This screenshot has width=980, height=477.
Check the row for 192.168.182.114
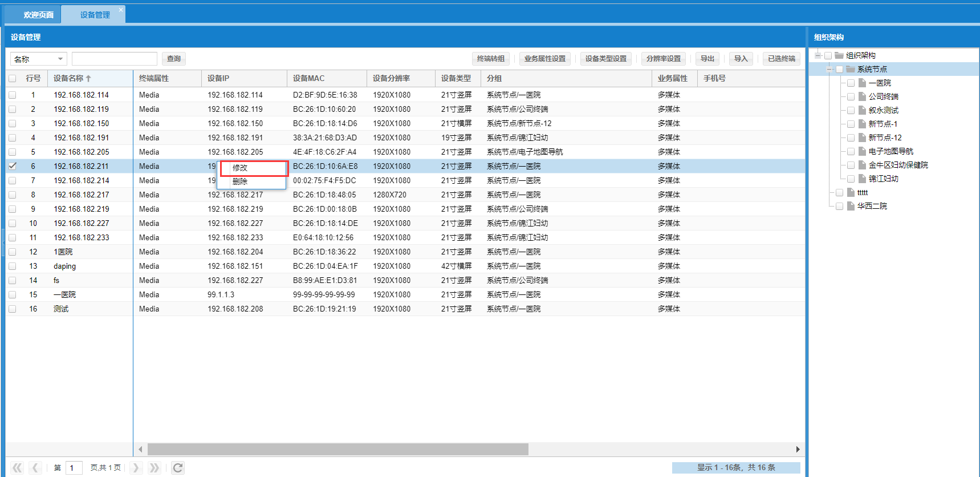point(12,95)
